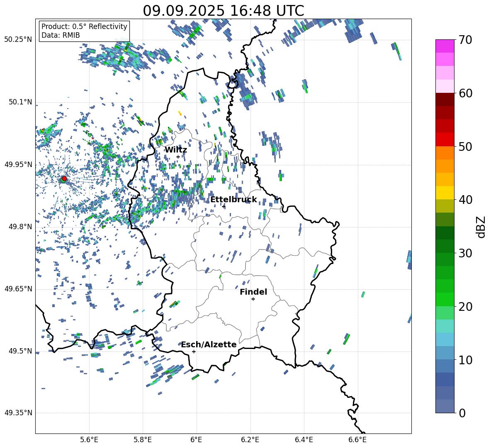Click the Findel city label
Screen dimensions: 491x448
(x=253, y=292)
